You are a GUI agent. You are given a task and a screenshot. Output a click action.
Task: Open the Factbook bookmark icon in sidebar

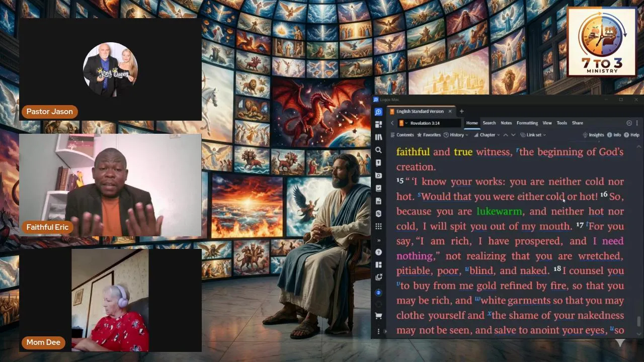point(378,163)
